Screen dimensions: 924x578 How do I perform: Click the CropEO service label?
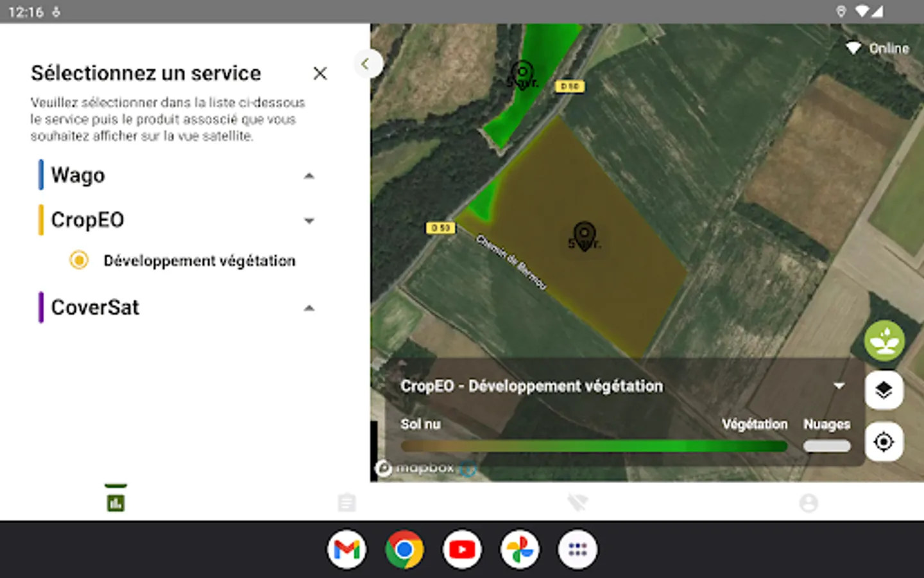(87, 220)
